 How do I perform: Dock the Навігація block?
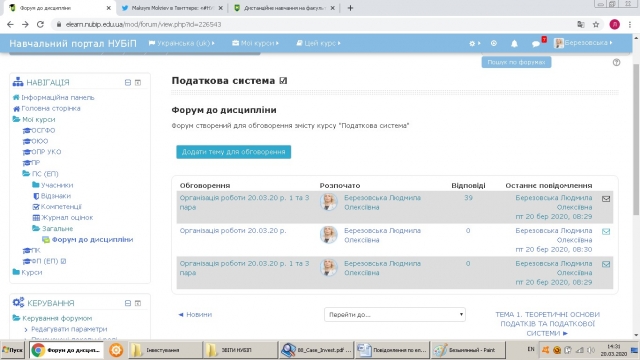coord(138,82)
